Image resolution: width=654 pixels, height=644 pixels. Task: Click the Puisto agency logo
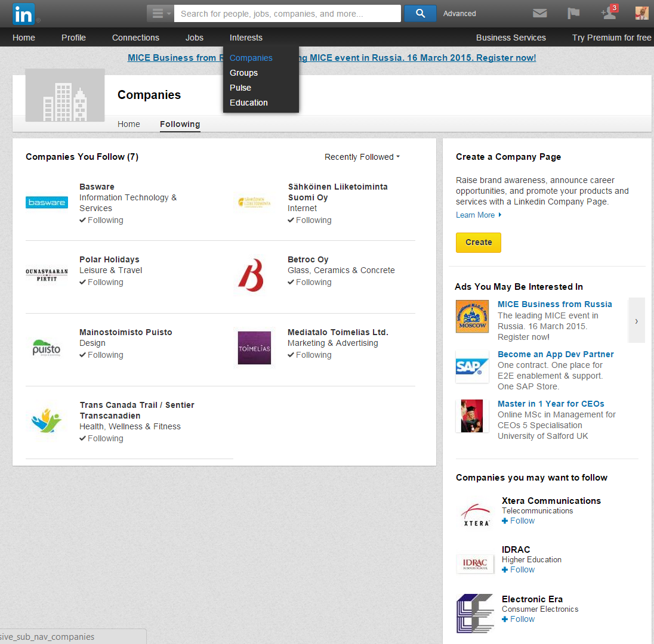point(47,348)
